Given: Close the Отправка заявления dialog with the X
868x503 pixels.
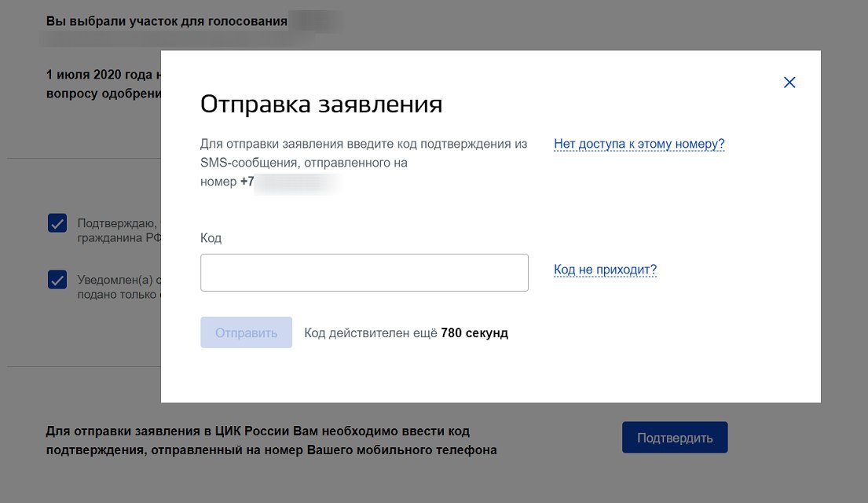Looking at the screenshot, I should point(789,83).
